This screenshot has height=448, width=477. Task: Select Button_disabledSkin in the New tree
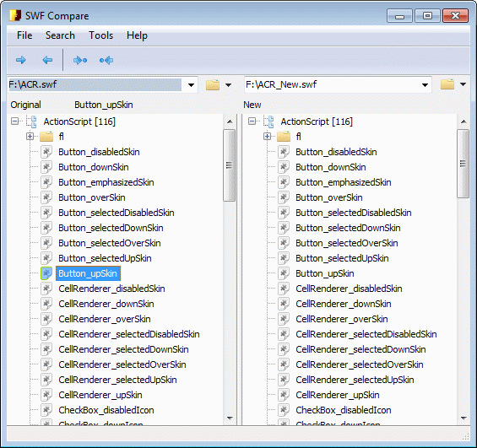(x=336, y=152)
